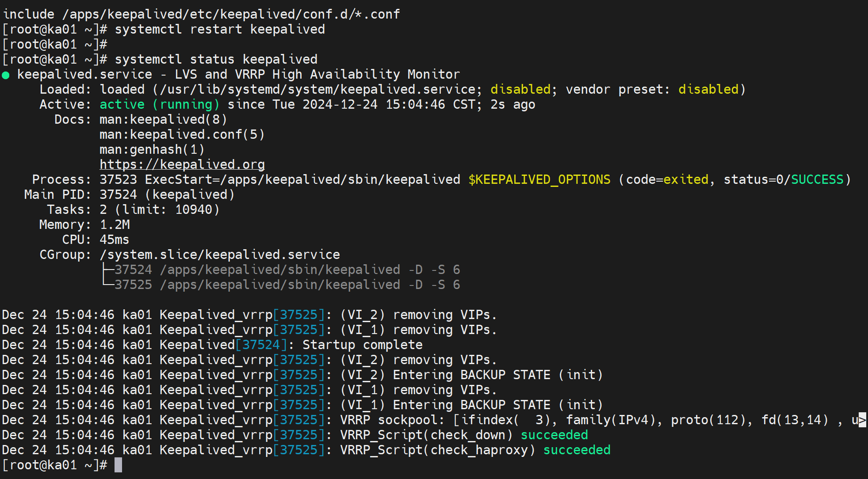Click 'succeeded' on check_haproxy script line

(x=577, y=450)
